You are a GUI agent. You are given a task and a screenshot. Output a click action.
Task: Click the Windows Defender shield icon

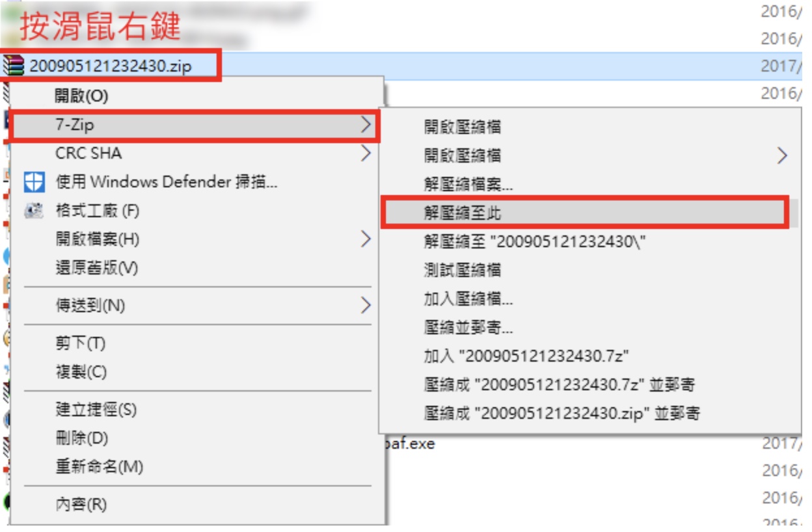coord(34,182)
